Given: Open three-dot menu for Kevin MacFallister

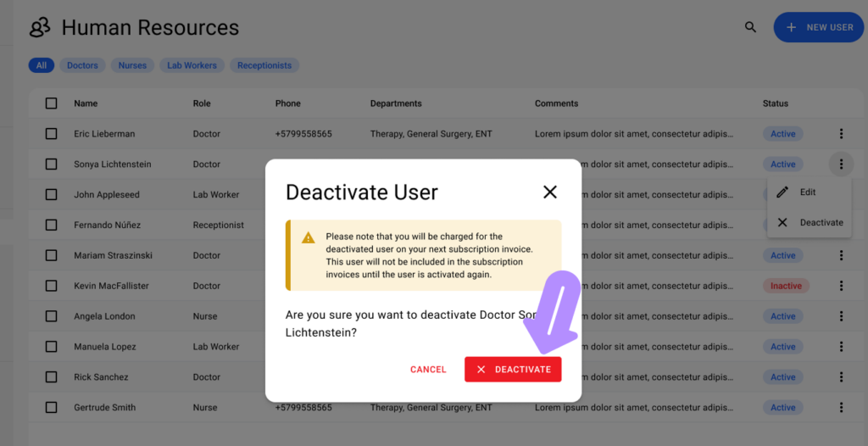Looking at the screenshot, I should click(841, 286).
